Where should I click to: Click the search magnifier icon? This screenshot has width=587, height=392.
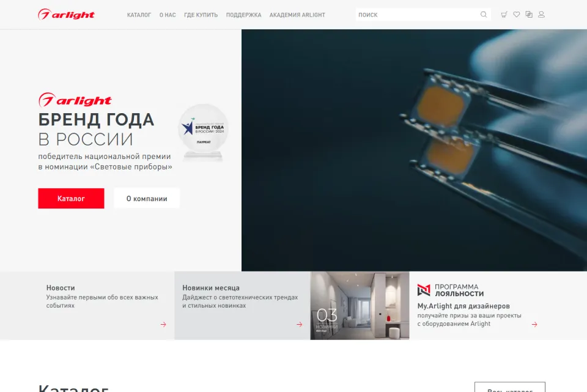484,15
